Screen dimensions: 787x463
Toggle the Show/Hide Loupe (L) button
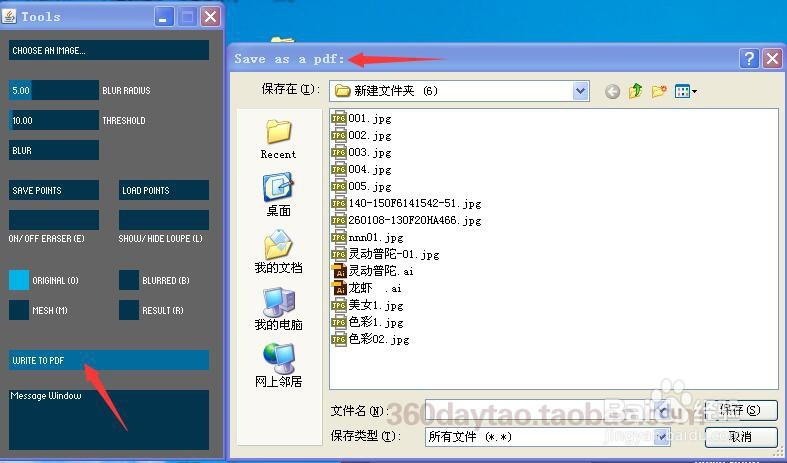[164, 220]
